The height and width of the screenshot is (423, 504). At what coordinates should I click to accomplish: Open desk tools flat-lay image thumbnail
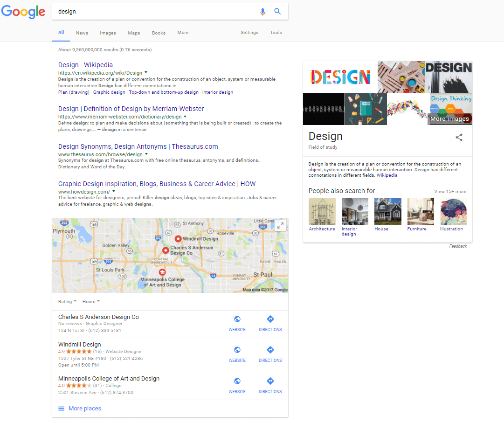point(401,77)
